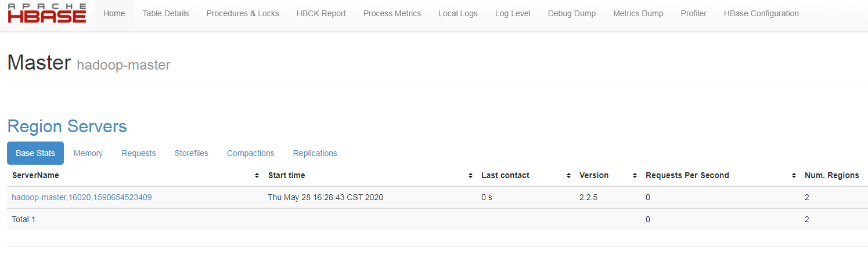The image size is (868, 261).
Task: Show the Replications tab
Action: 315,153
